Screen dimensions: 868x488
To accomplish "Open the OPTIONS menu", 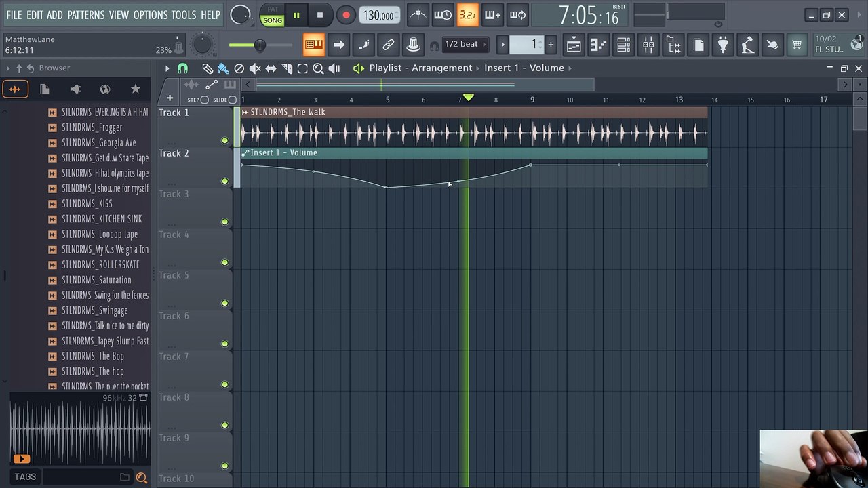I will (x=150, y=15).
